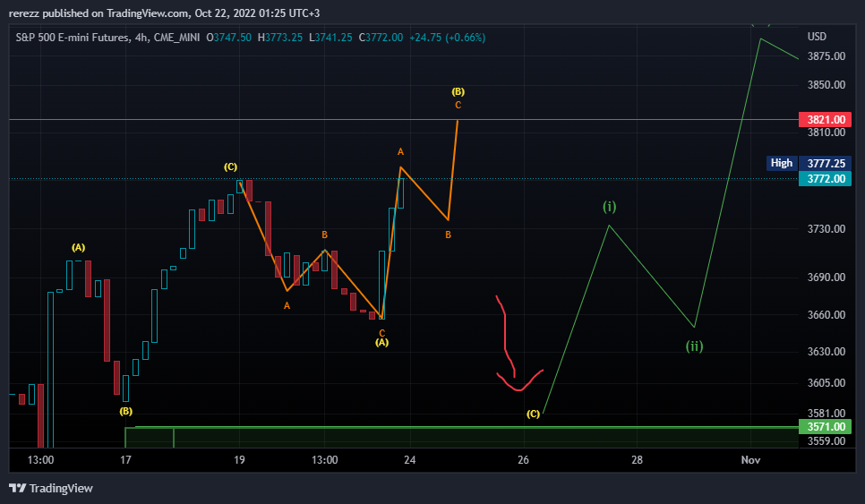Click the 3559.00 price axis label
This screenshot has width=865, height=504.
pyautogui.click(x=826, y=441)
